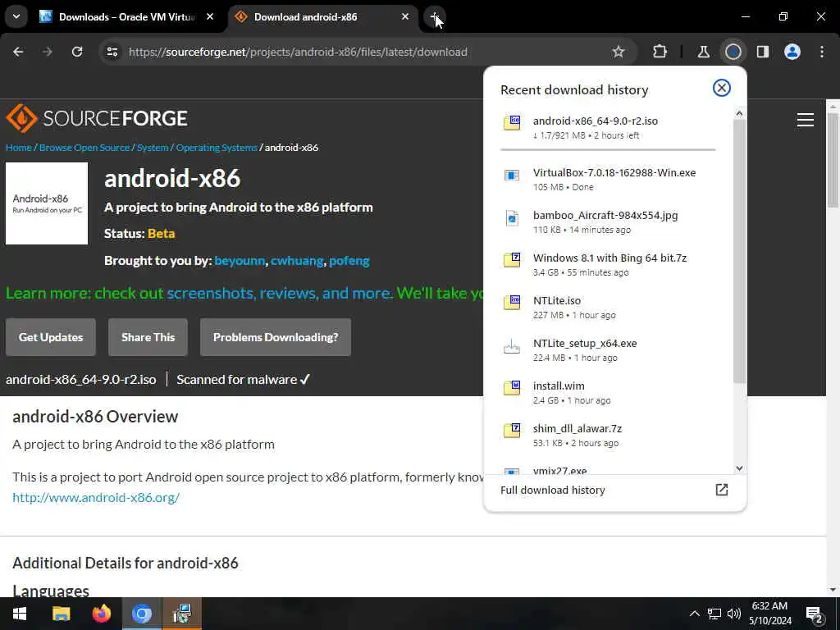Close the Download android-x86 tab
This screenshot has width=840, height=630.
405,16
